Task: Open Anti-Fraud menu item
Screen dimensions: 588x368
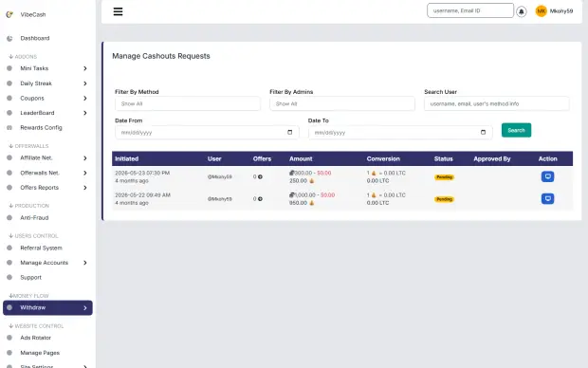Action: coord(34,217)
